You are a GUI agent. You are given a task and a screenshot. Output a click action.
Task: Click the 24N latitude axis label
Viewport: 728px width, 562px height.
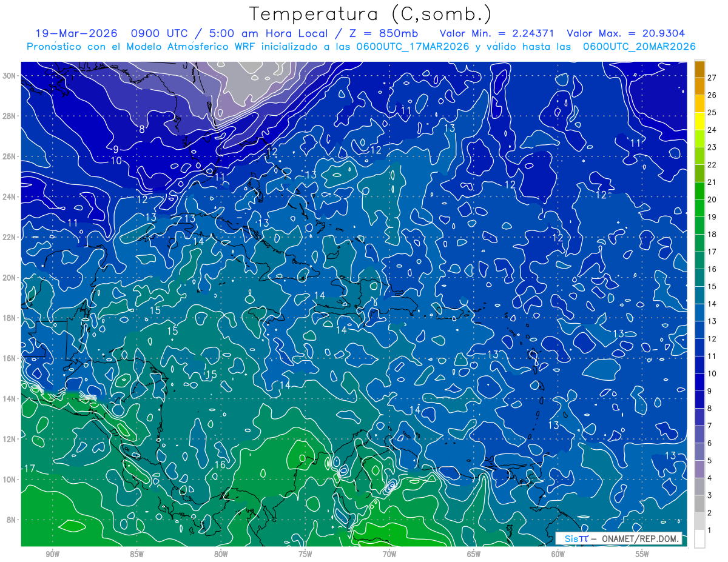pyautogui.click(x=9, y=197)
